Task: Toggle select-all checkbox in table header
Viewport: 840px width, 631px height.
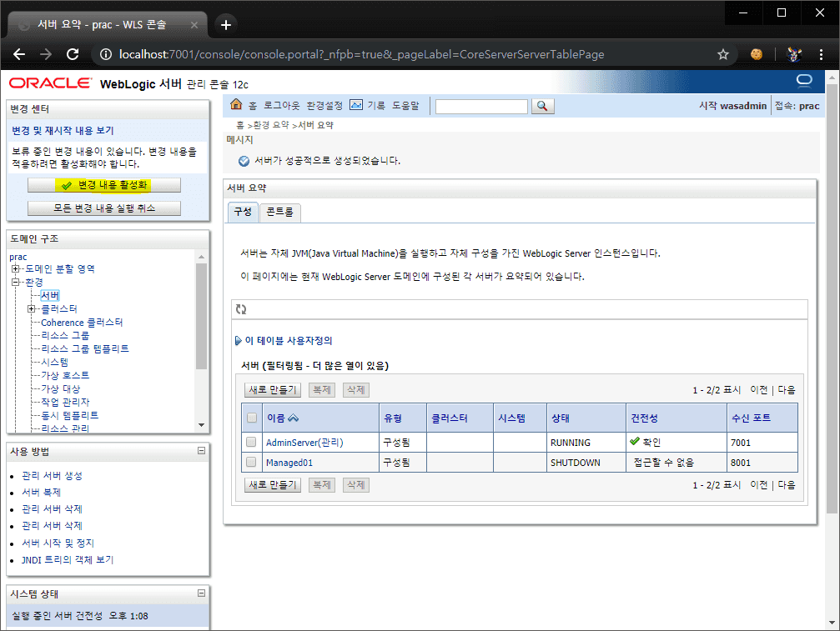Action: click(x=252, y=418)
